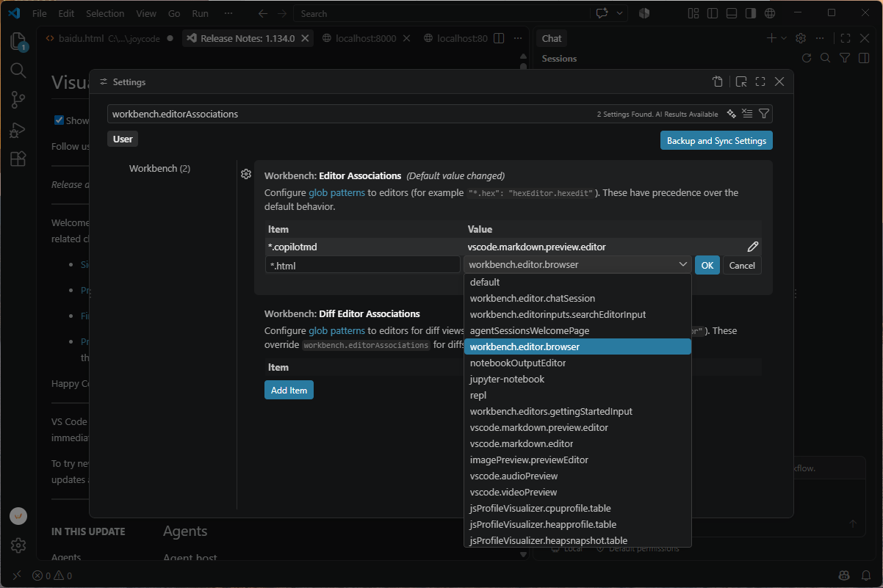Expand the new chat dropdown arrow

(784, 38)
